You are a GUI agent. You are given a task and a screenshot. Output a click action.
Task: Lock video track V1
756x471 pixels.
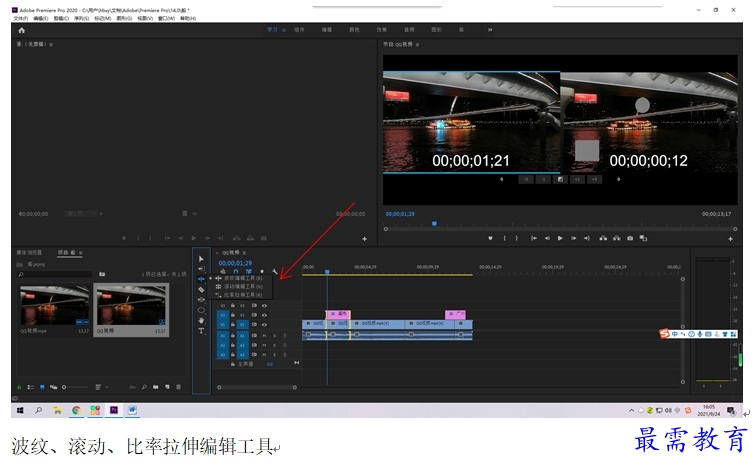(x=233, y=324)
